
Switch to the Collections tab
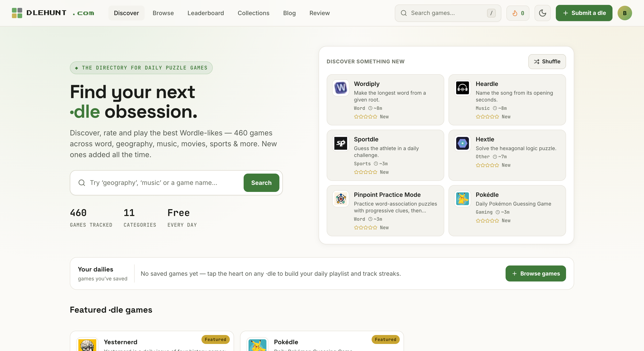tap(253, 13)
